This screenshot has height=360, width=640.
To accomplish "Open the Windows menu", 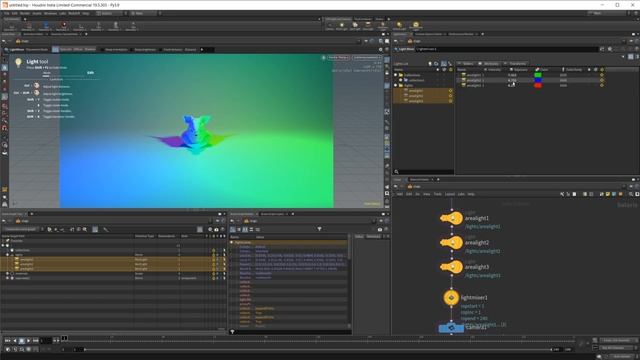I will point(50,13).
